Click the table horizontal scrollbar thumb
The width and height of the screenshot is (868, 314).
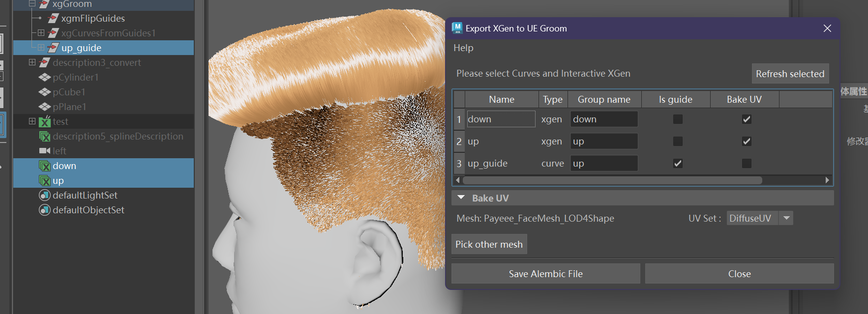pos(612,180)
